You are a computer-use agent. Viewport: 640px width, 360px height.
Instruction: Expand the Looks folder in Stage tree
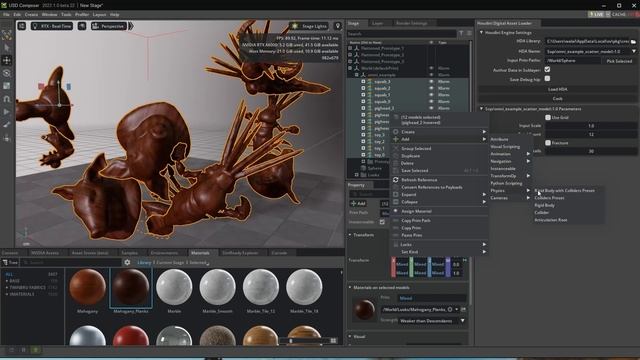pyautogui.click(x=356, y=175)
